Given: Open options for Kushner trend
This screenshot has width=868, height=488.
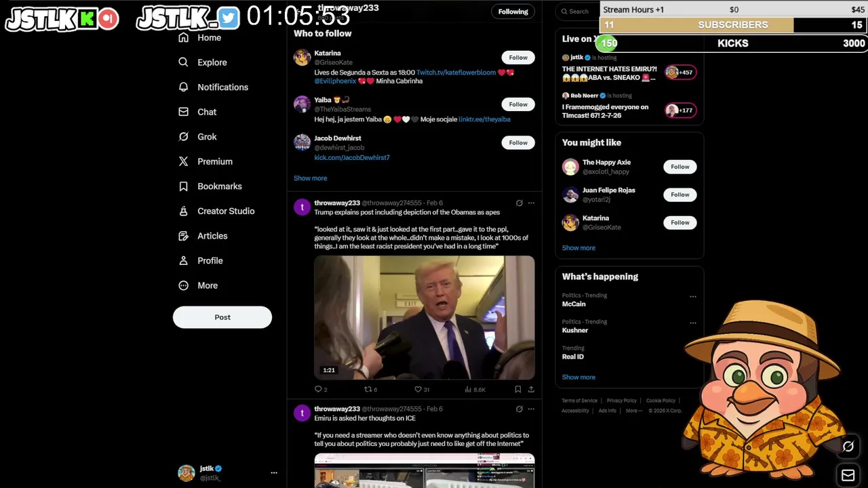Looking at the screenshot, I should coord(693,323).
